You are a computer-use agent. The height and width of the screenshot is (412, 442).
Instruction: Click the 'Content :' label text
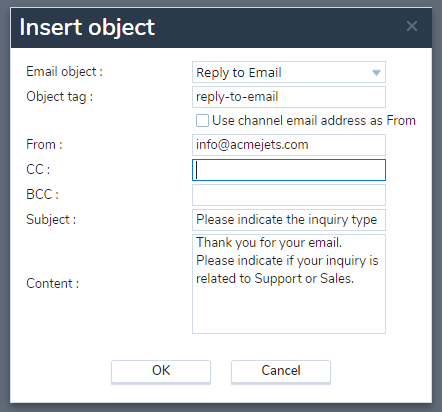point(52,284)
